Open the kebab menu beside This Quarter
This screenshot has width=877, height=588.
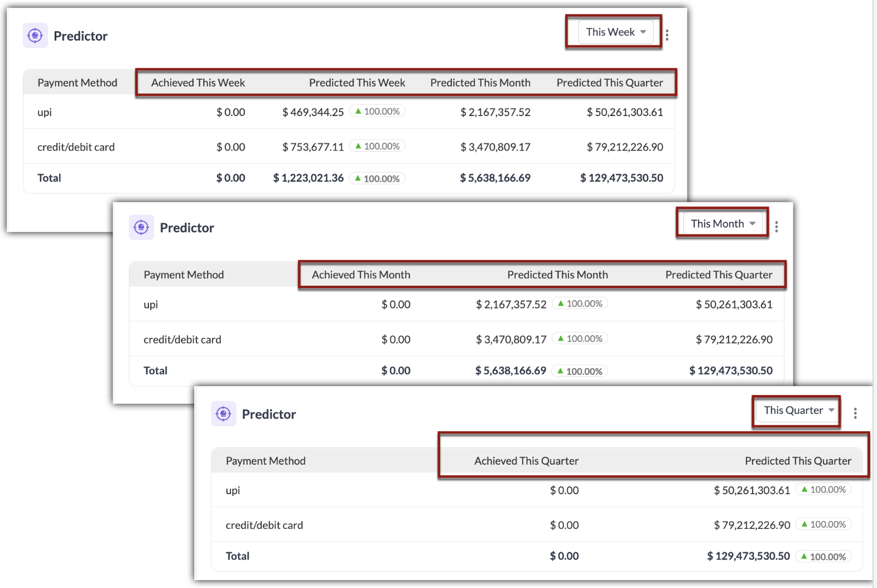click(855, 413)
